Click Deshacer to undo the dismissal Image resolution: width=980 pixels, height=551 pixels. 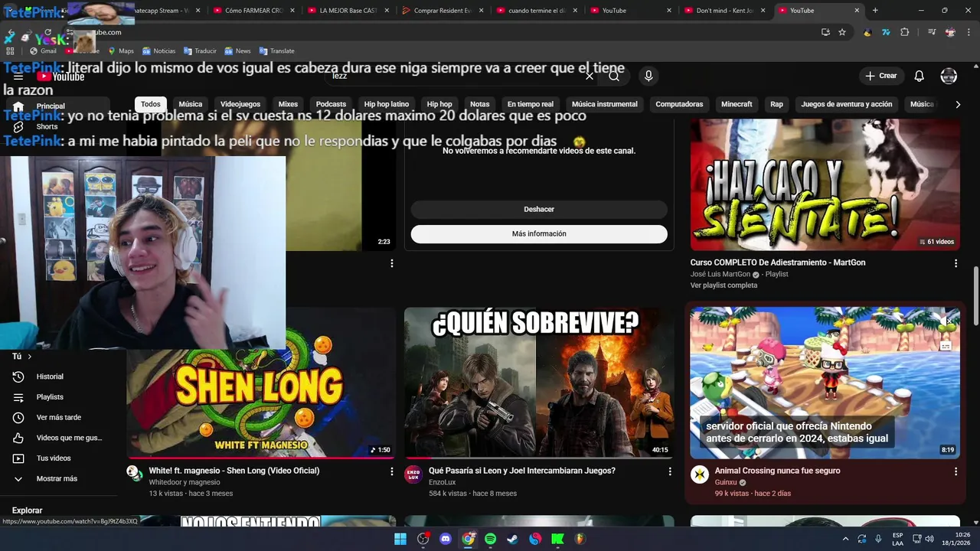pyautogui.click(x=539, y=209)
